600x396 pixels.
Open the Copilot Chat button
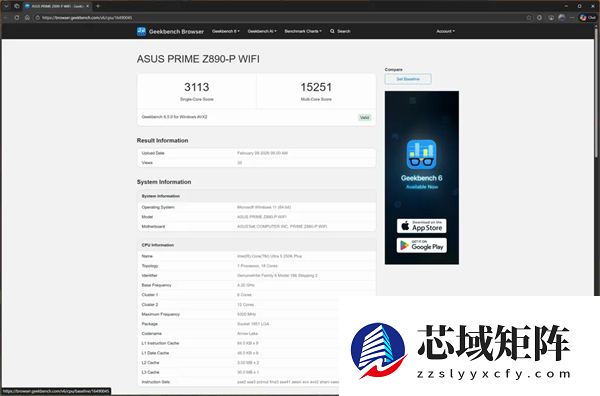[x=588, y=18]
